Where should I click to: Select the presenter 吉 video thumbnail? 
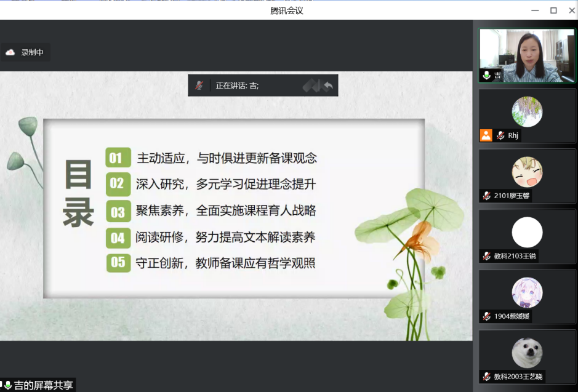[527, 55]
